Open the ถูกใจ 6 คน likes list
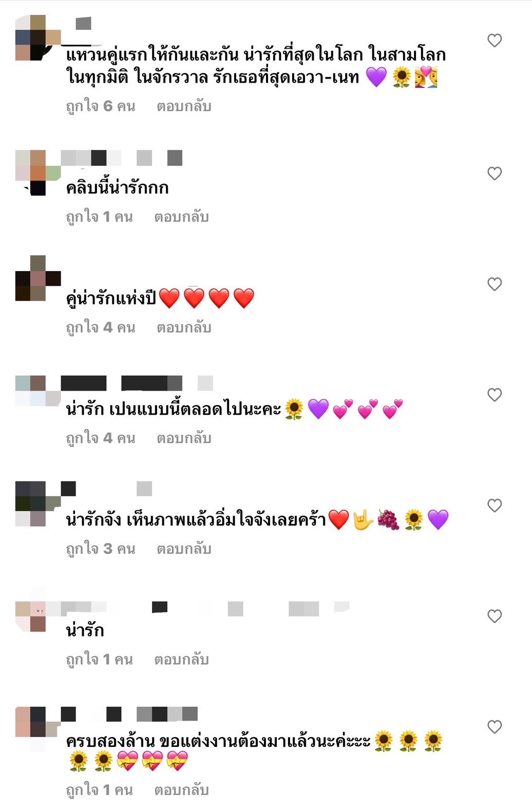 coord(101,106)
